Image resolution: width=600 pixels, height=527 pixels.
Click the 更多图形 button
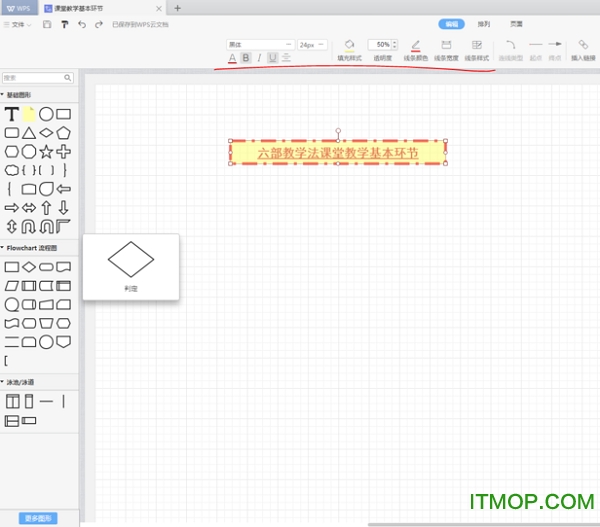coord(38,518)
